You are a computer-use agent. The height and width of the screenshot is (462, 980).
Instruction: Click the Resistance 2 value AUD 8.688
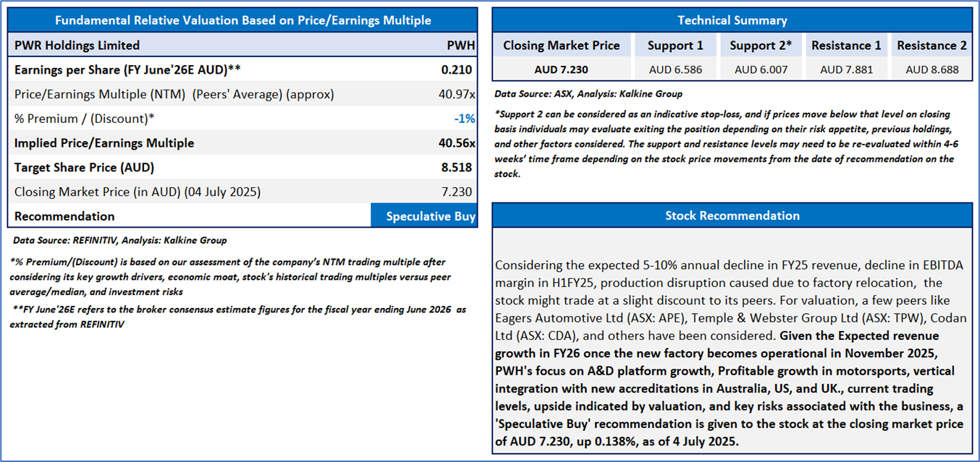click(932, 70)
